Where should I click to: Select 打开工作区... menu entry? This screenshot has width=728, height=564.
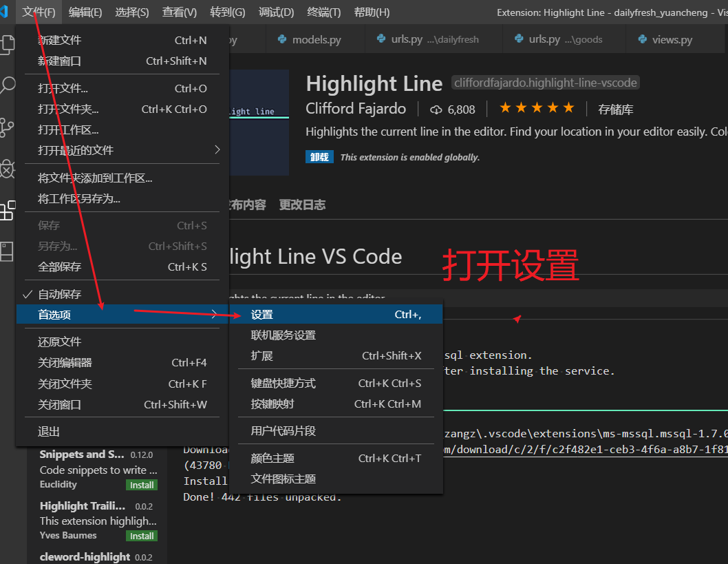point(122,129)
